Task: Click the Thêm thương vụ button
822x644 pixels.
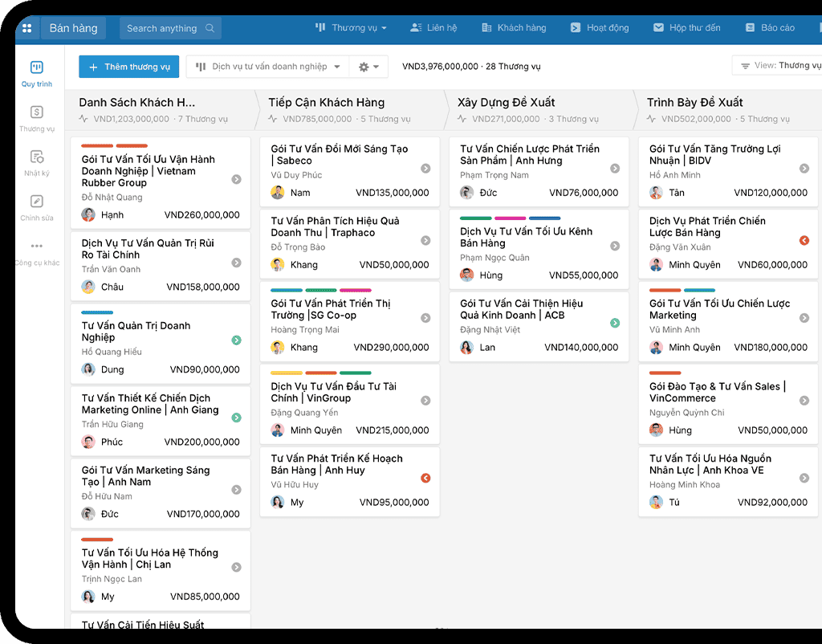Action: [128, 67]
